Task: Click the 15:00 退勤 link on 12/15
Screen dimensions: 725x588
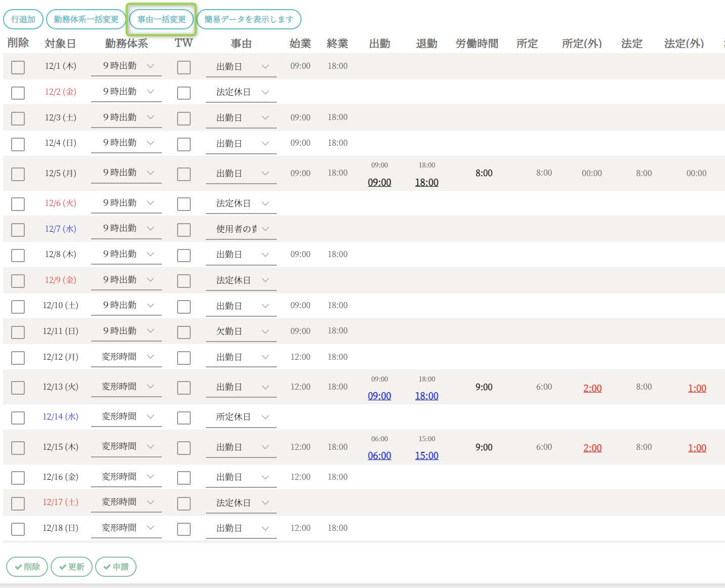Action: tap(427, 455)
